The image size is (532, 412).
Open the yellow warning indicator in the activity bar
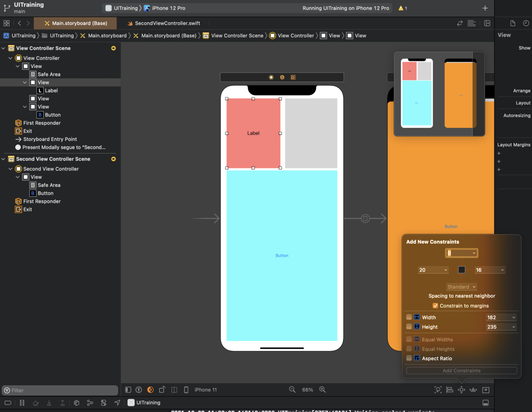click(x=403, y=8)
